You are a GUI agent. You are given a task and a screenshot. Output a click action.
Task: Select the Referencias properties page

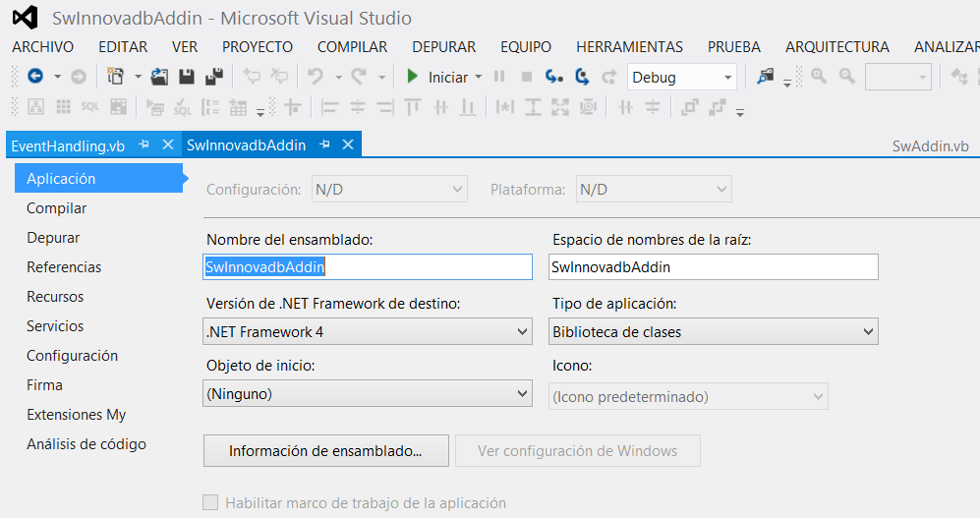[64, 266]
